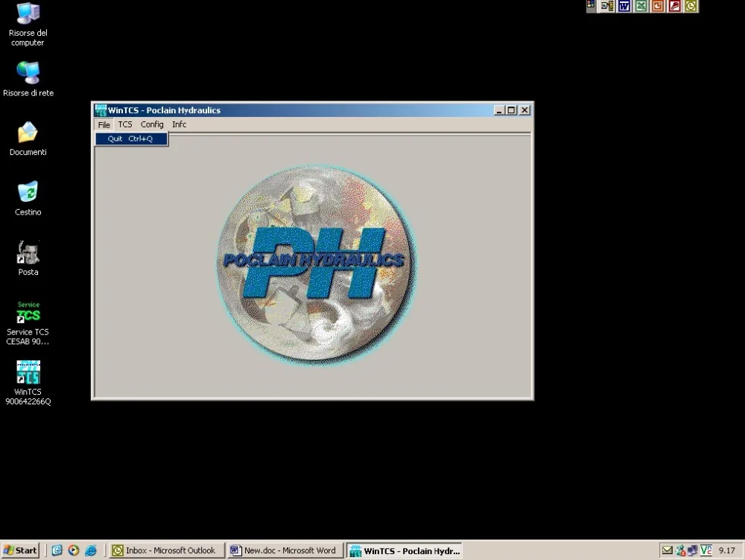Viewport: 745px width, 560px height.
Task: Switch to Inbox - Microsoft Outlook taskbar button
Action: pos(166,550)
